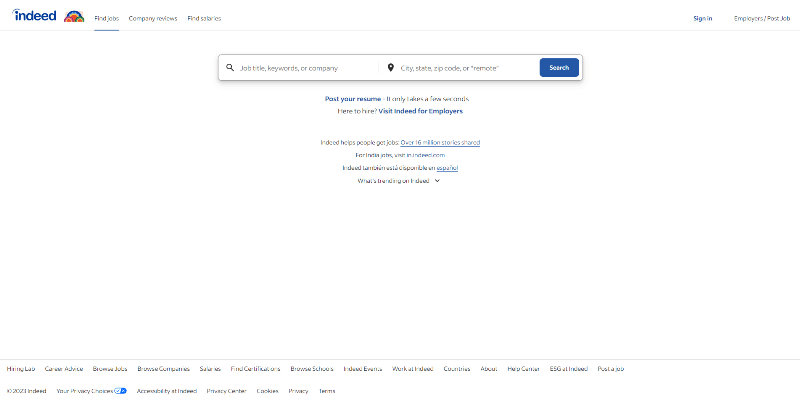This screenshot has width=800, height=405.
Task: Open Indeed Events footer link
Action: coord(363,369)
